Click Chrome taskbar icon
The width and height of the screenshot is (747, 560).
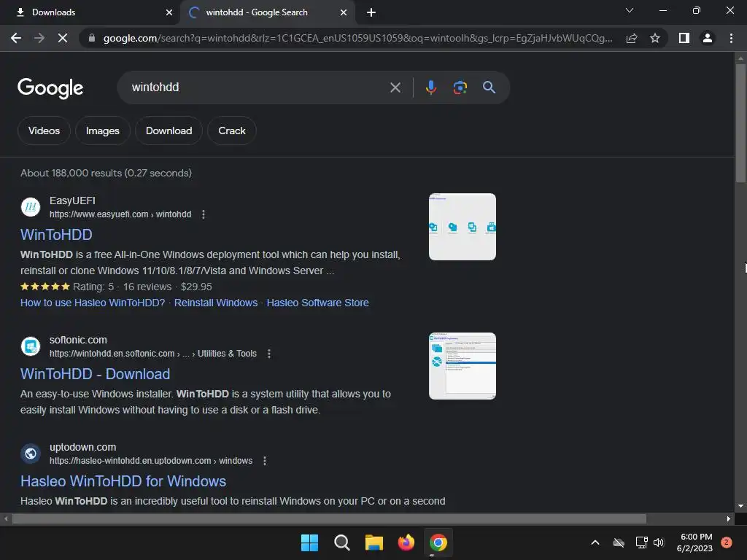438,542
